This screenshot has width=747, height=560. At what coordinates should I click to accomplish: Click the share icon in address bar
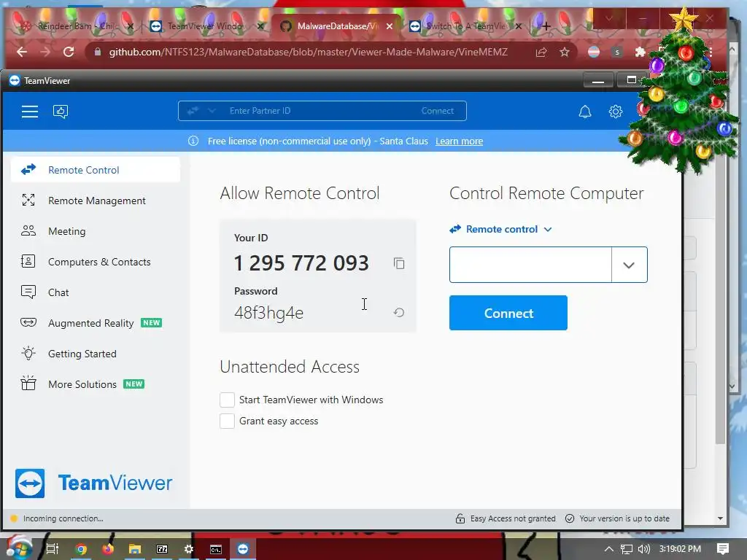(x=541, y=52)
